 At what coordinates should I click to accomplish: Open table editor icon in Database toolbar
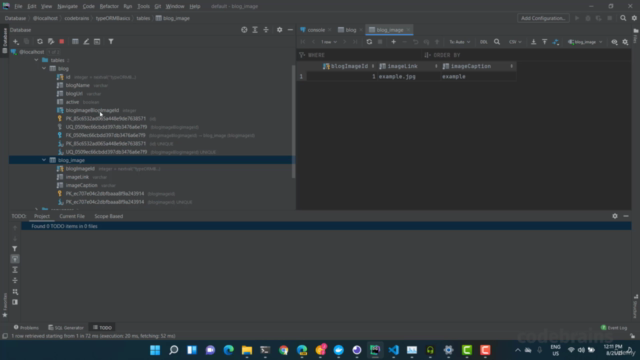pyautogui.click(x=75, y=42)
